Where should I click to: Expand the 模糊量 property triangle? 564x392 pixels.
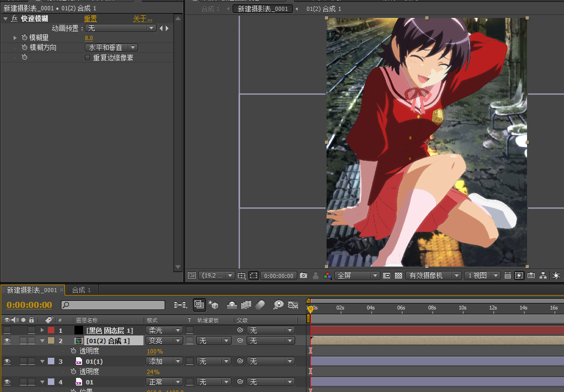[15, 38]
